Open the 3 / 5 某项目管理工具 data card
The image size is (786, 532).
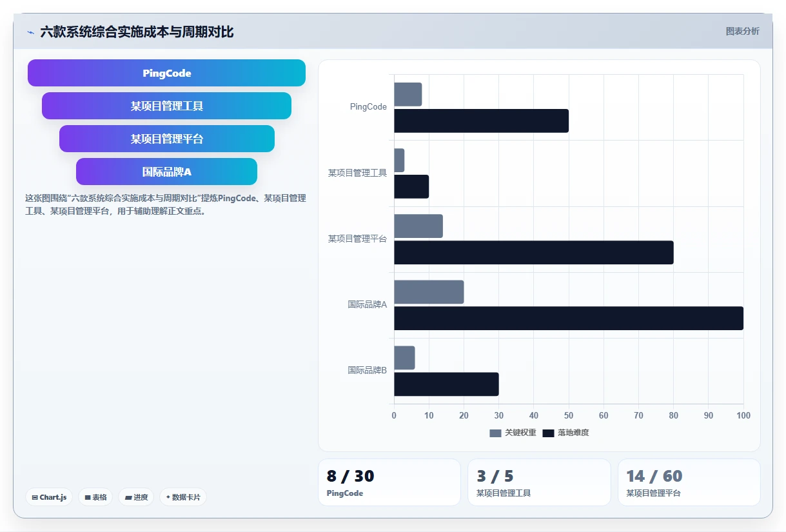point(539,482)
